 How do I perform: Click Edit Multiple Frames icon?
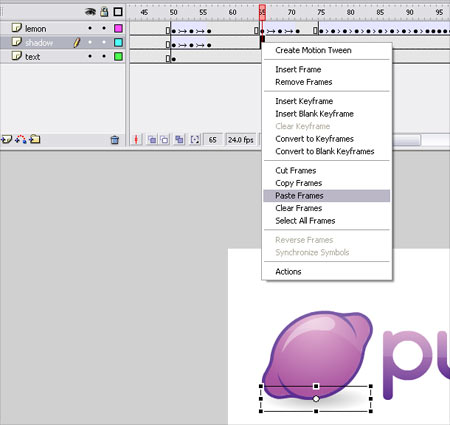point(179,139)
